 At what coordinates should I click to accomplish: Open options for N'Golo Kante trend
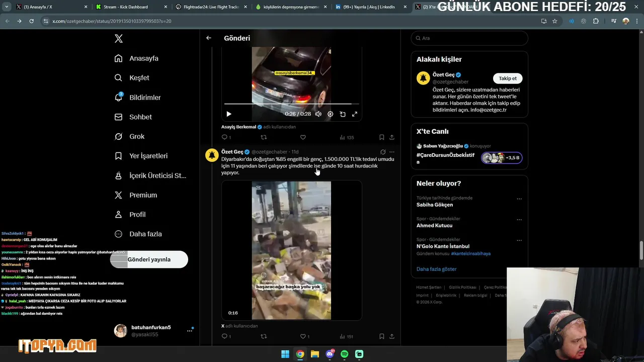(519, 241)
